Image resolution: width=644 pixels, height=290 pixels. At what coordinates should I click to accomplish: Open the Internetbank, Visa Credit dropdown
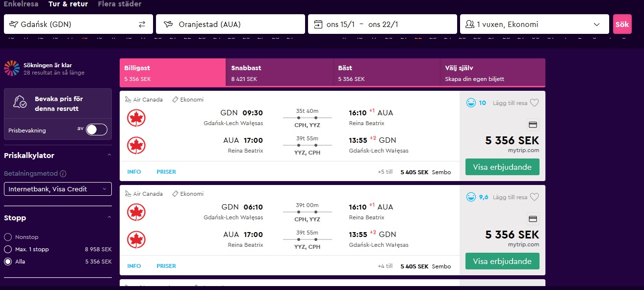click(58, 189)
